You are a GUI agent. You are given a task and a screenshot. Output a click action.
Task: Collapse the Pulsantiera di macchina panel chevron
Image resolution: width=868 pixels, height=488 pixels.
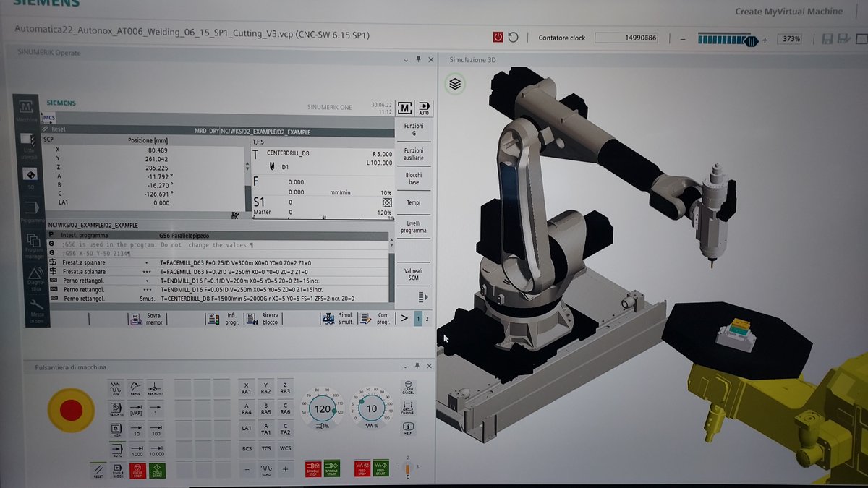[x=406, y=367]
